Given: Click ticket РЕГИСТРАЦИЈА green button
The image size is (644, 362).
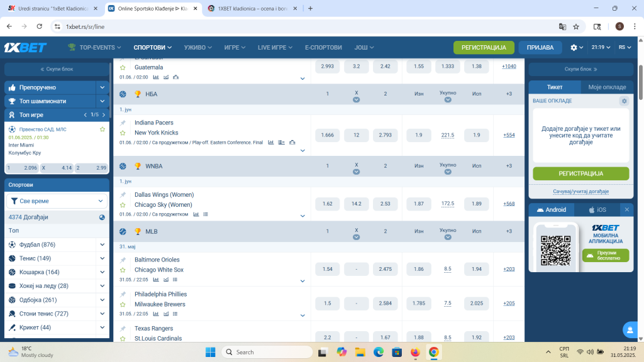Looking at the screenshot, I should 580,173.
